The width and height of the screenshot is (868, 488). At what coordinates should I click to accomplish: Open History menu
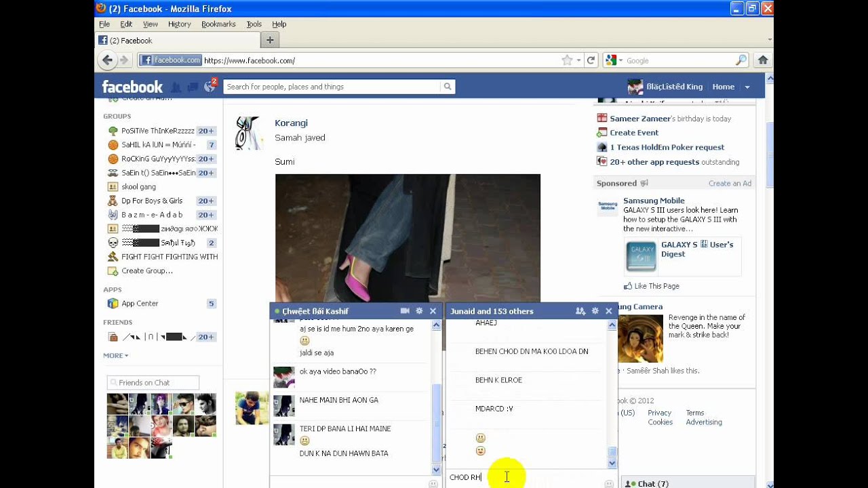(x=179, y=24)
